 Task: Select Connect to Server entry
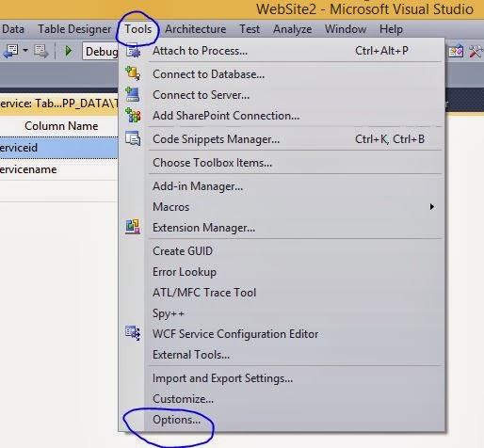tap(282, 95)
